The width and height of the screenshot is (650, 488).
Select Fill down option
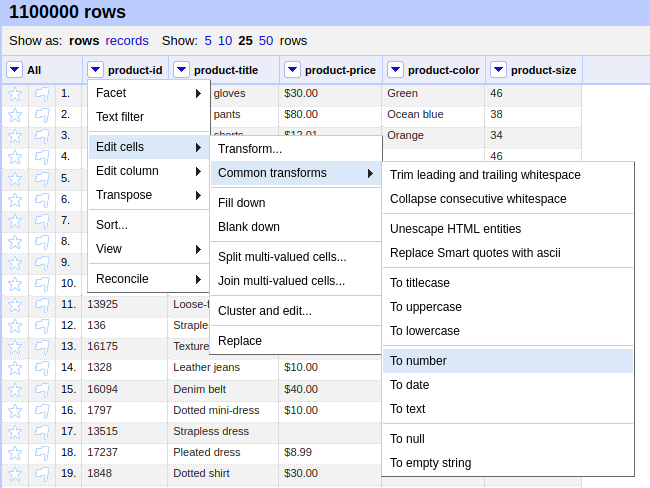point(296,203)
